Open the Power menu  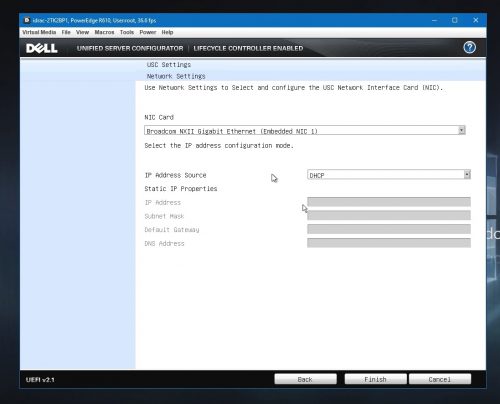click(148, 32)
